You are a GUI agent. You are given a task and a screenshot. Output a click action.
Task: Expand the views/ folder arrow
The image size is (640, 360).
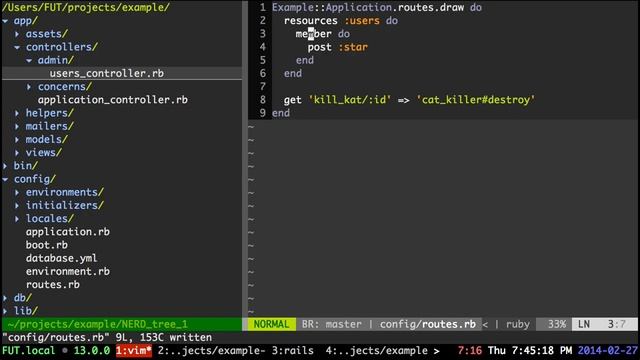pos(17,153)
